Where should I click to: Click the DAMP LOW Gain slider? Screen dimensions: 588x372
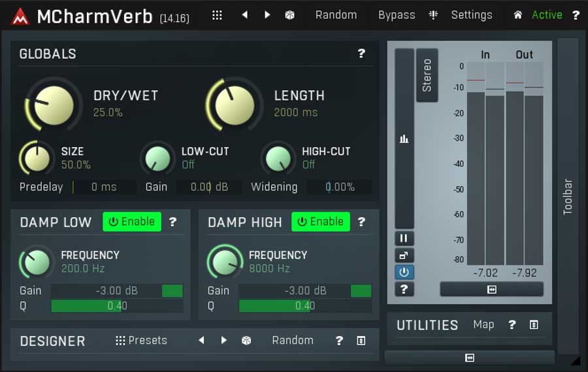point(117,290)
